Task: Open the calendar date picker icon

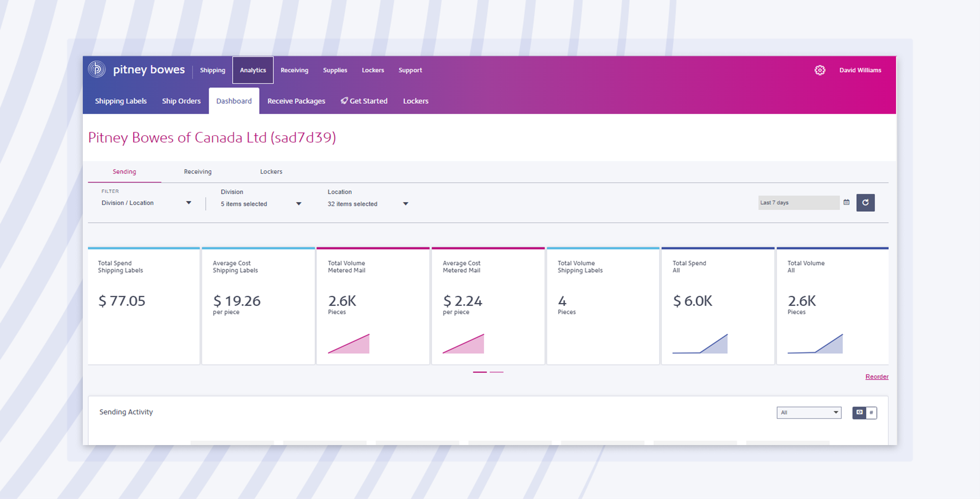Action: pos(846,202)
